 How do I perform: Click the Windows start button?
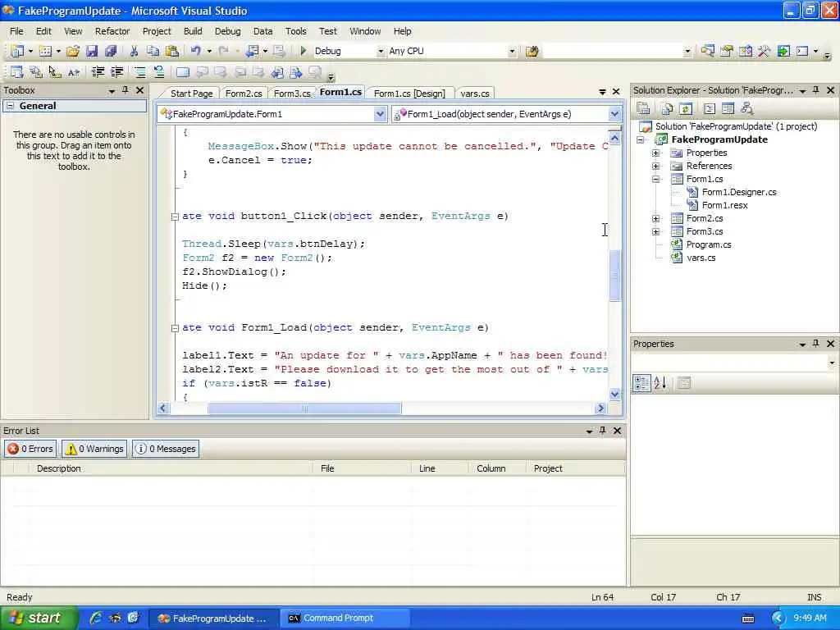click(x=39, y=619)
